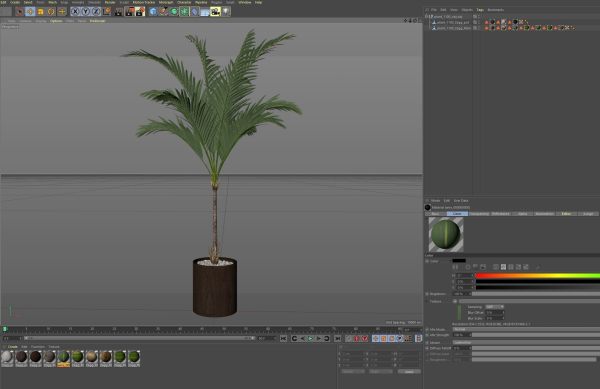This screenshot has width=600, height=389.
Task: Open the Attribute Manager Mode menu
Action: pos(435,201)
